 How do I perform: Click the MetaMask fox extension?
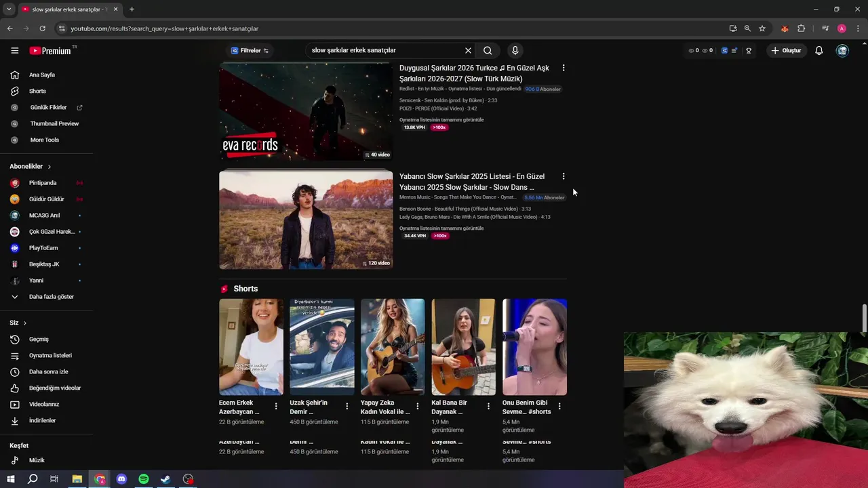tap(785, 28)
